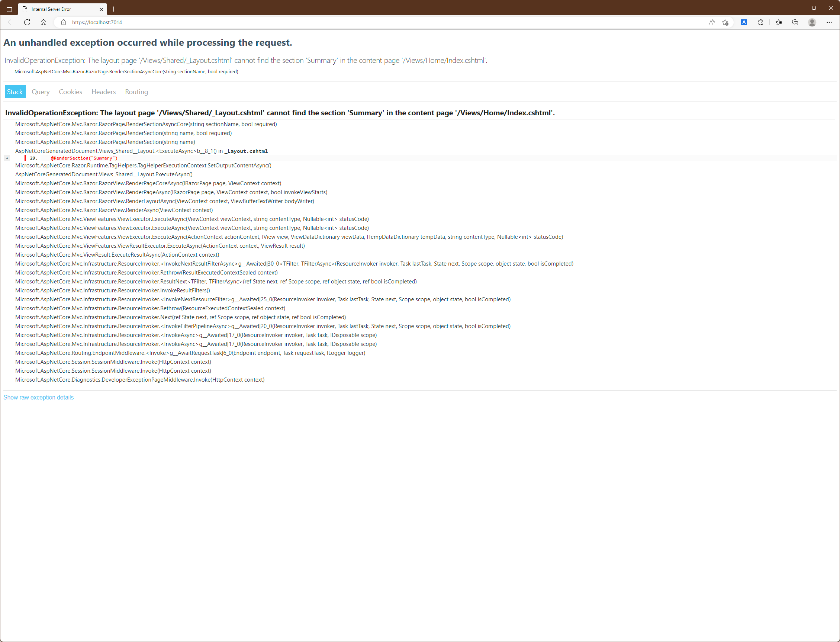Switch to the Query tab
The height and width of the screenshot is (642, 840).
(x=41, y=92)
